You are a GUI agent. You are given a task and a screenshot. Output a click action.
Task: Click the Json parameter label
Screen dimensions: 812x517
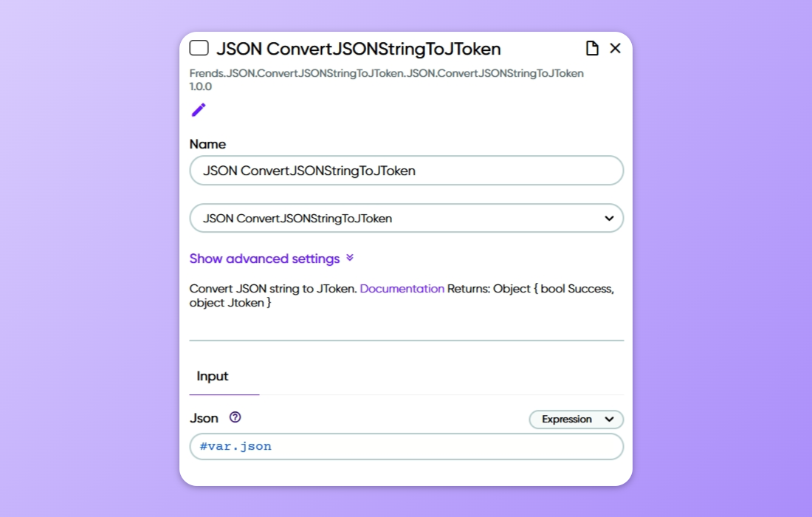[204, 419]
